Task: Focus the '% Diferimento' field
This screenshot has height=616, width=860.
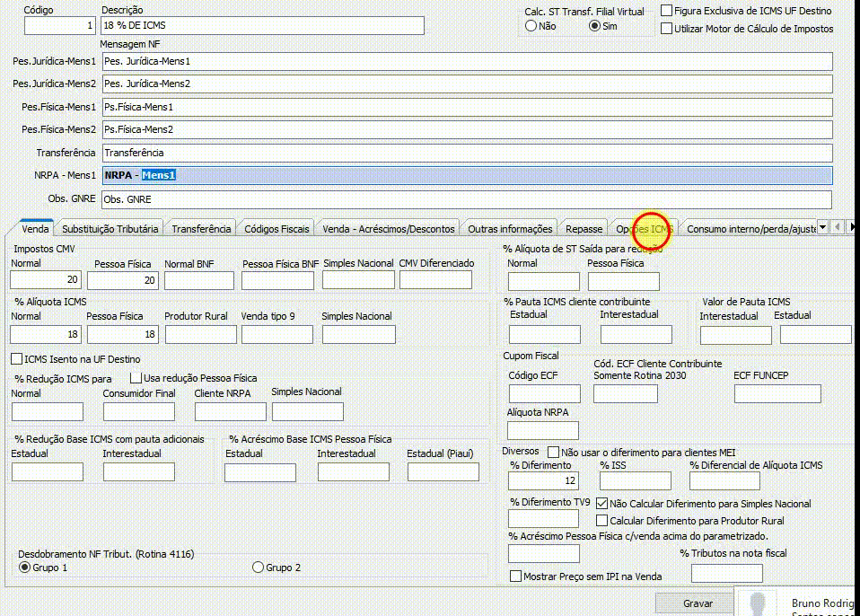Action: 544,481
